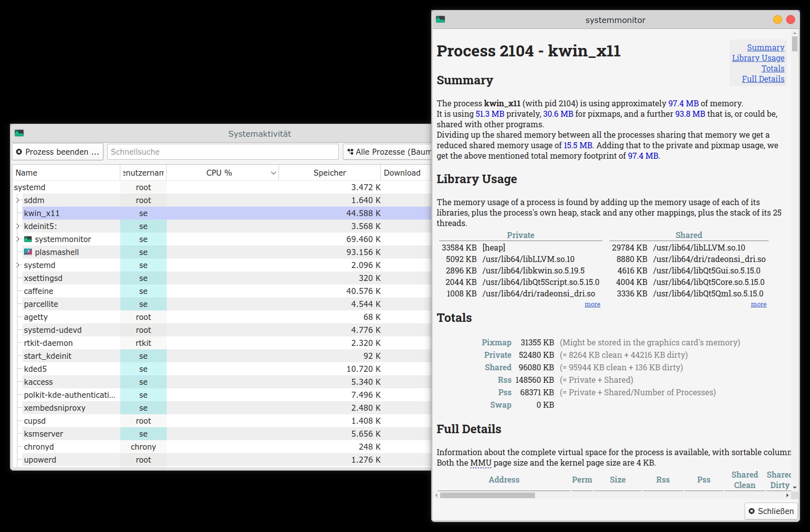Click the plasmashell process row icon

pyautogui.click(x=28, y=252)
